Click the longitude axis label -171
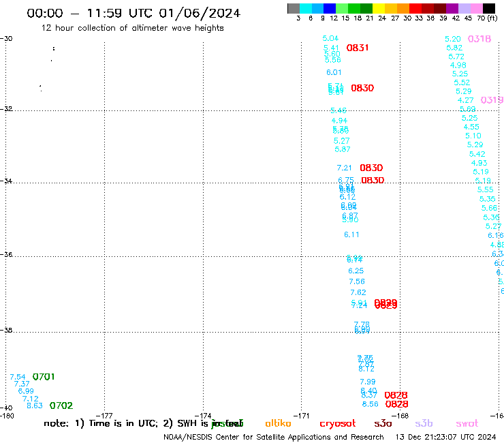 302,416
